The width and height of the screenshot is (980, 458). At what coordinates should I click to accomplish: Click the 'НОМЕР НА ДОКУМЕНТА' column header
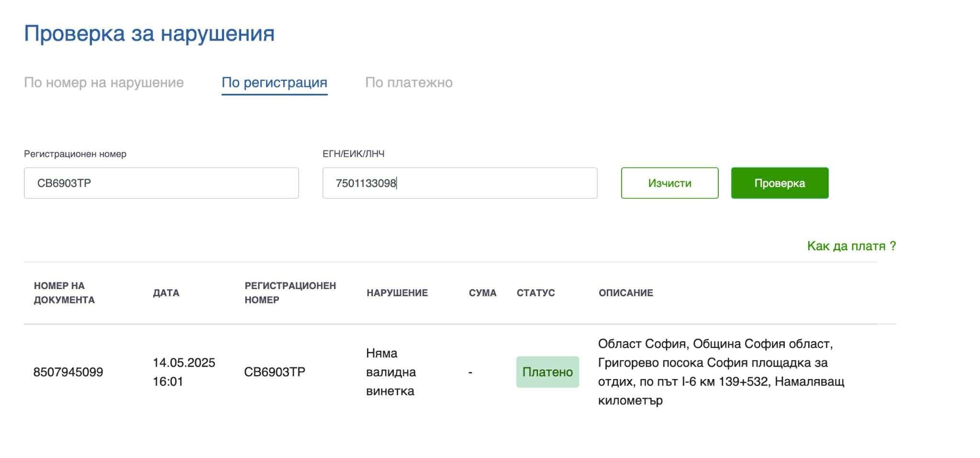(x=64, y=293)
